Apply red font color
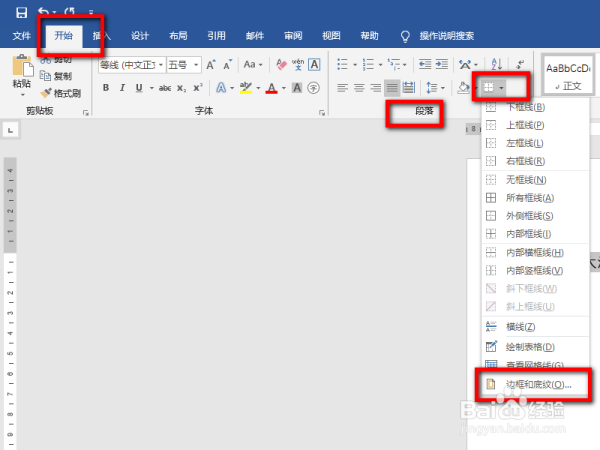 click(x=271, y=88)
